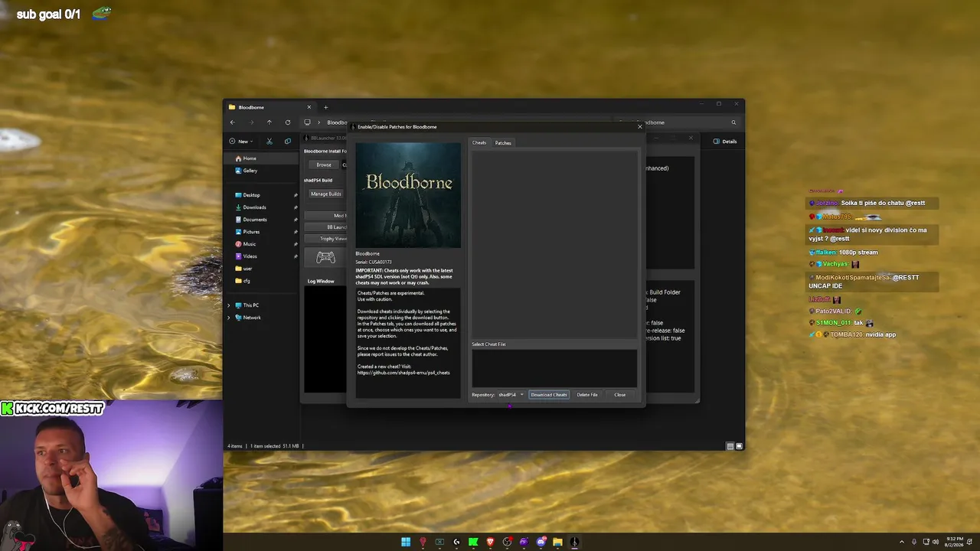The image size is (980, 551).
Task: Click the Cut scissors icon in Explorer
Action: [269, 142]
